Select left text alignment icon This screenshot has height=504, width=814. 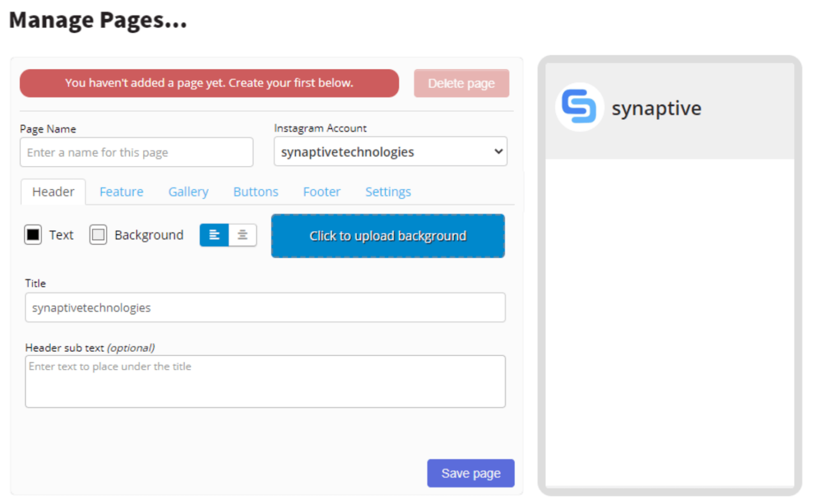coord(214,235)
